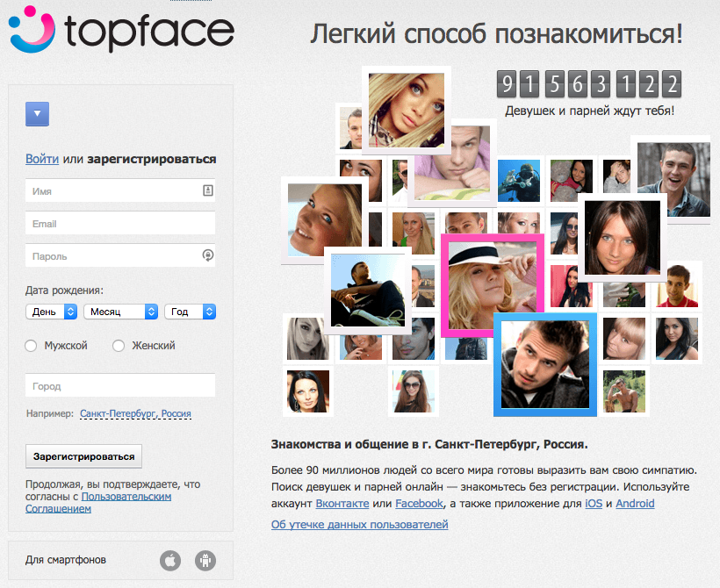This screenshot has width=720, height=588.
Task: Focus the Город input field
Action: (120, 385)
